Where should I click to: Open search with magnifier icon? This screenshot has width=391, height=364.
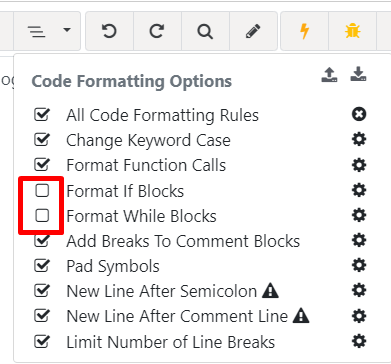[205, 32]
